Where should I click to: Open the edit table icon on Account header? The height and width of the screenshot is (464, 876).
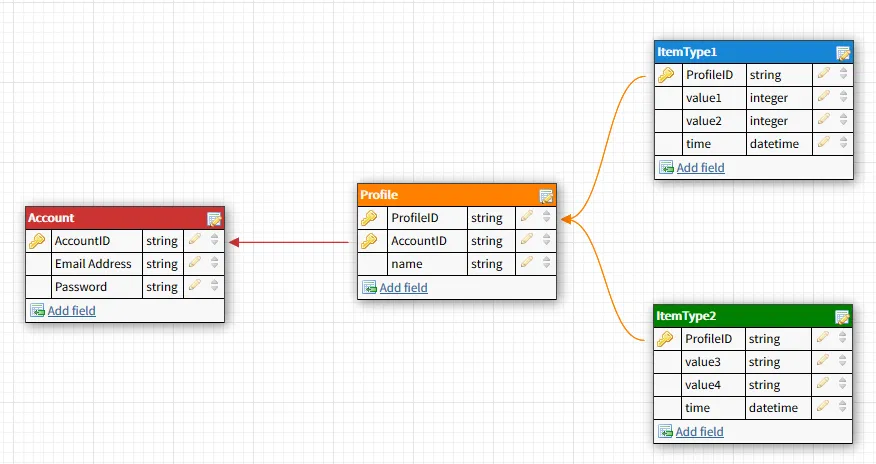point(214,219)
